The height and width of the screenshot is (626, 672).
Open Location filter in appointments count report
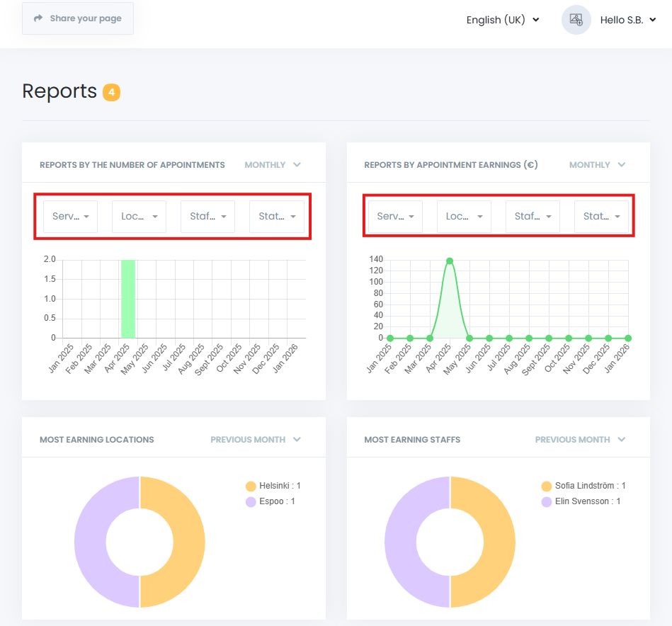[x=139, y=217]
